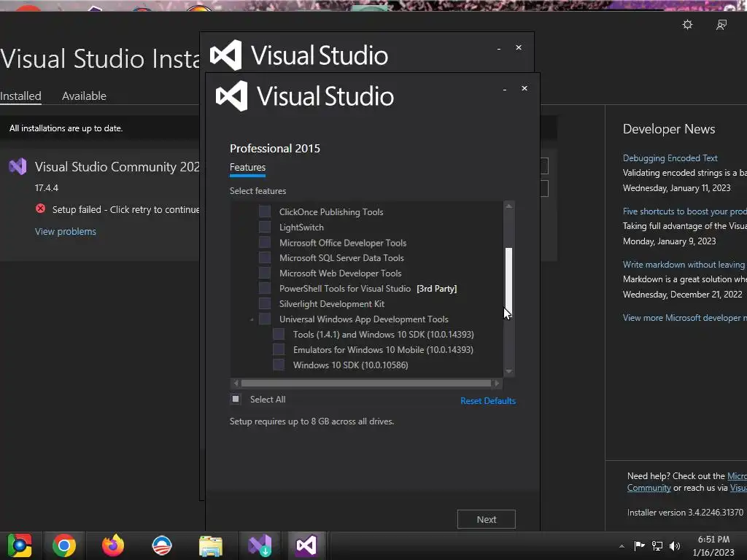This screenshot has height=560, width=747.
Task: Open the feedback icon in the Installer window
Action: point(721,24)
